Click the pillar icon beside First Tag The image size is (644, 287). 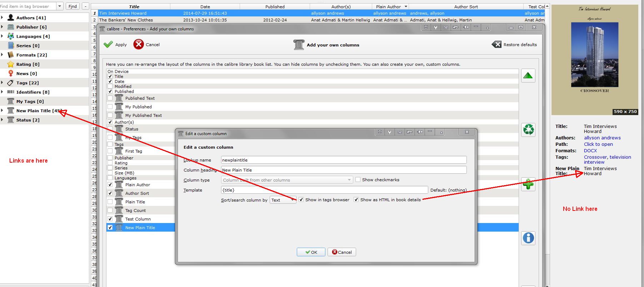pyautogui.click(x=119, y=151)
